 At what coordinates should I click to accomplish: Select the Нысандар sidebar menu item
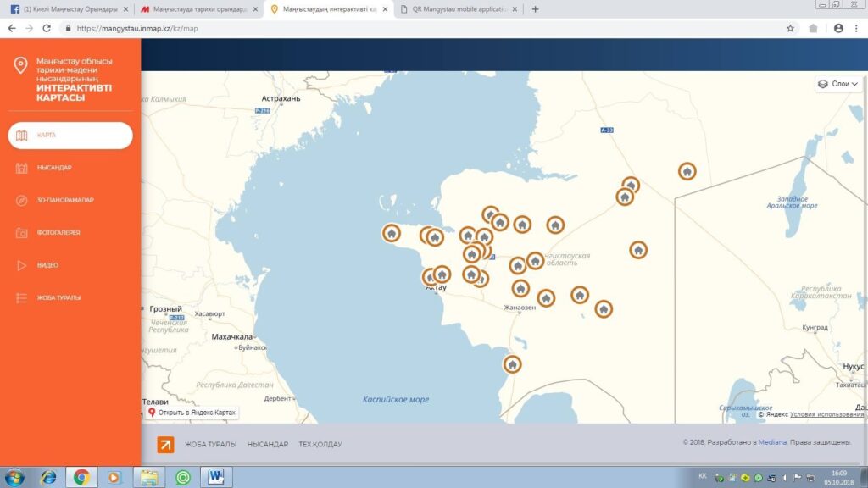click(54, 168)
